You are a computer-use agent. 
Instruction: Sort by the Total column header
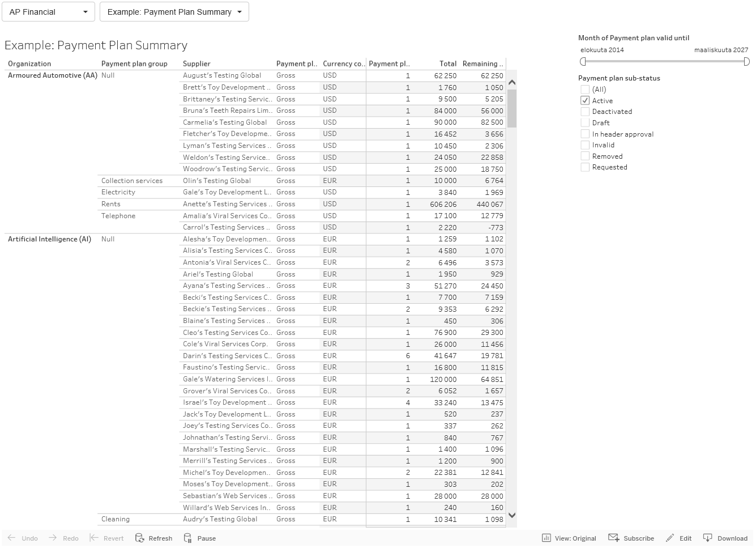(x=447, y=64)
